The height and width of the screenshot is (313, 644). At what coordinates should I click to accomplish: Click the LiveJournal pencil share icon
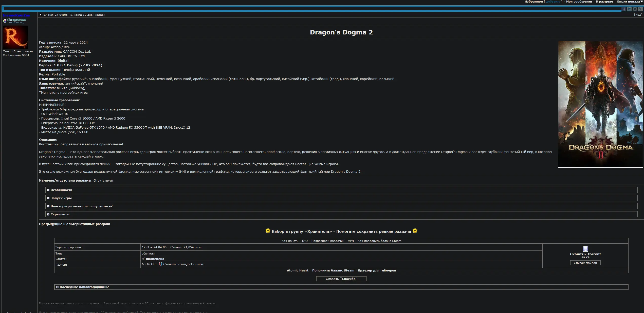pos(640,9)
